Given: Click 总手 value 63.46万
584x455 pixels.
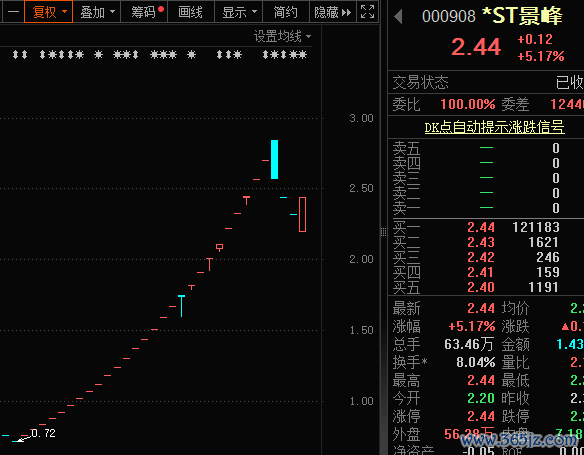Looking at the screenshot, I should click(x=469, y=344).
